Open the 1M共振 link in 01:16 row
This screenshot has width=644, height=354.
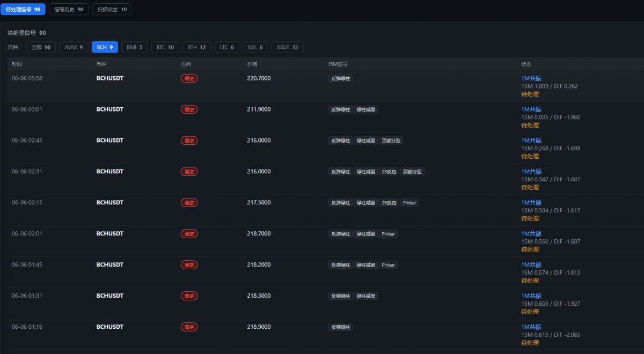pyautogui.click(x=531, y=327)
